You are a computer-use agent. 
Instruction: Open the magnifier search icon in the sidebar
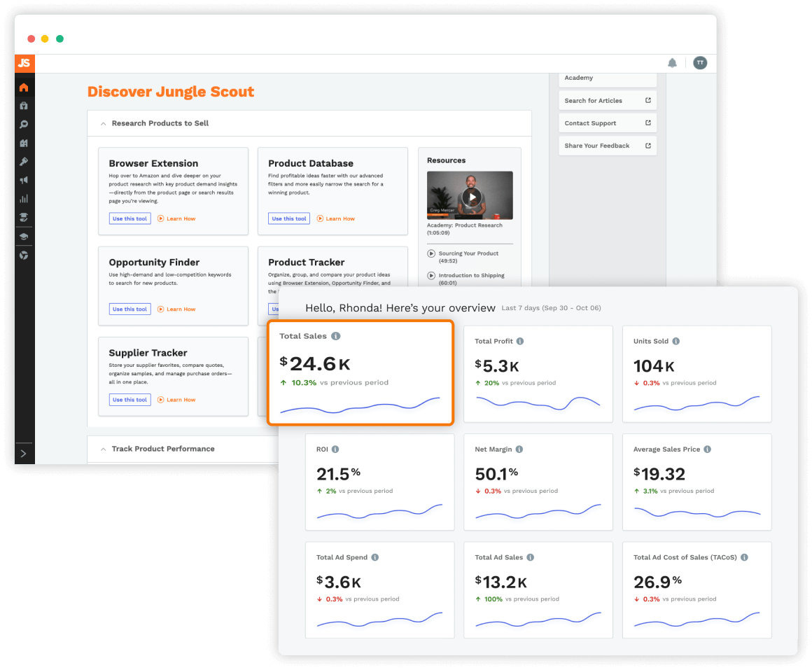(x=24, y=125)
